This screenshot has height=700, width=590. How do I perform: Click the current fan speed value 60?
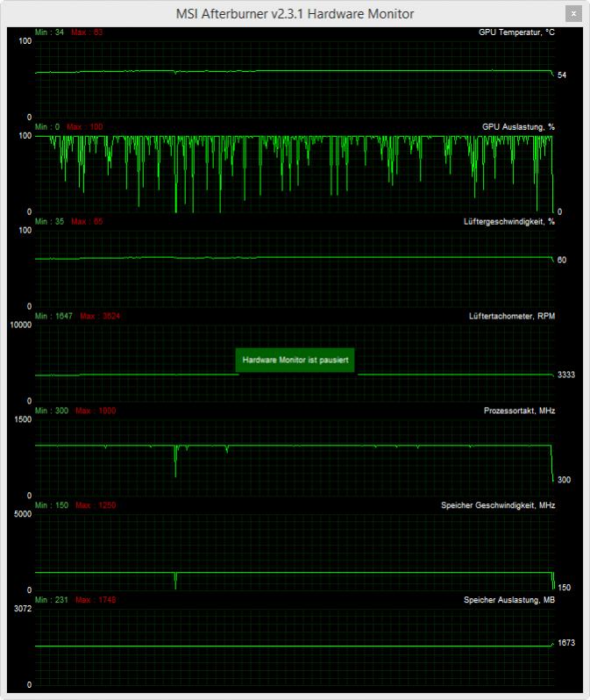562,260
